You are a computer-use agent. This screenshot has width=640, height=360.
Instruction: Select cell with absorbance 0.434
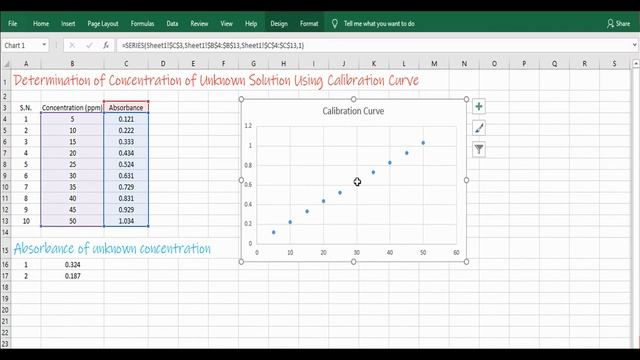click(126, 153)
